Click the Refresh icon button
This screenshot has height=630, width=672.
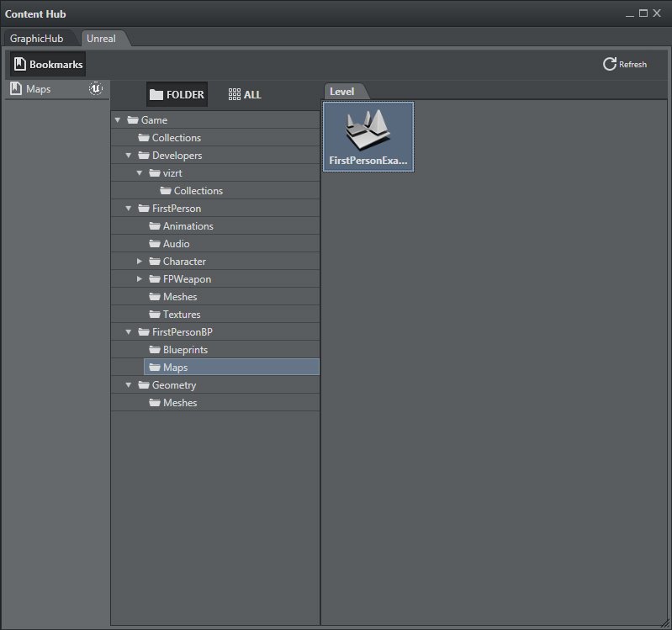(610, 64)
